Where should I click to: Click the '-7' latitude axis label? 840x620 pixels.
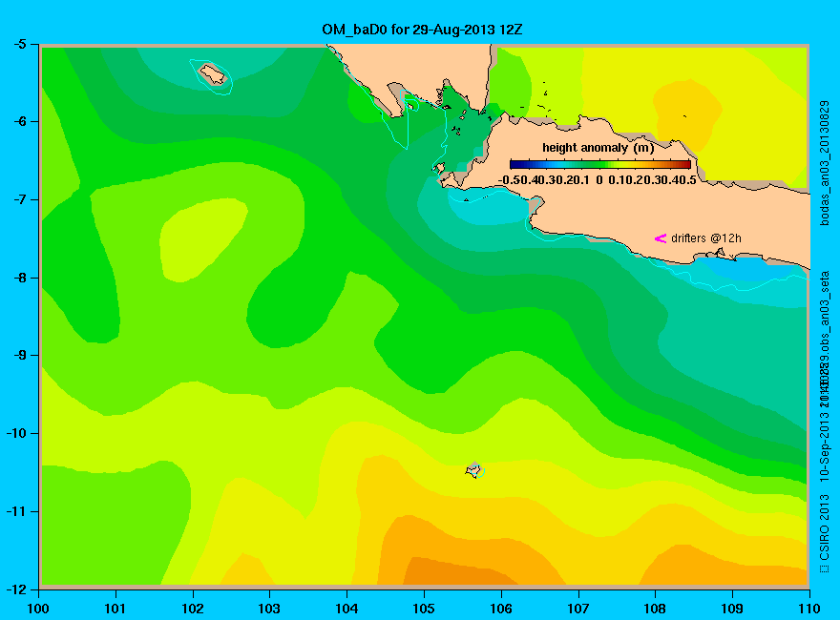(19, 199)
